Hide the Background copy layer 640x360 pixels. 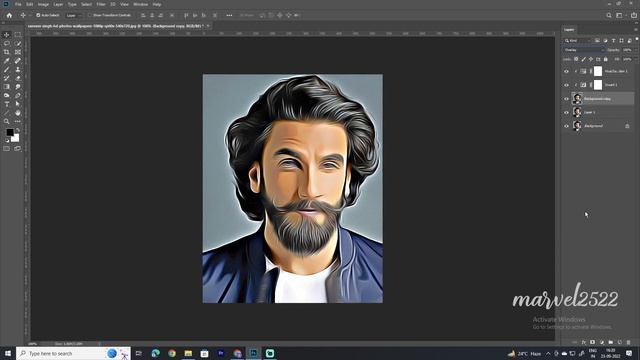click(566, 99)
